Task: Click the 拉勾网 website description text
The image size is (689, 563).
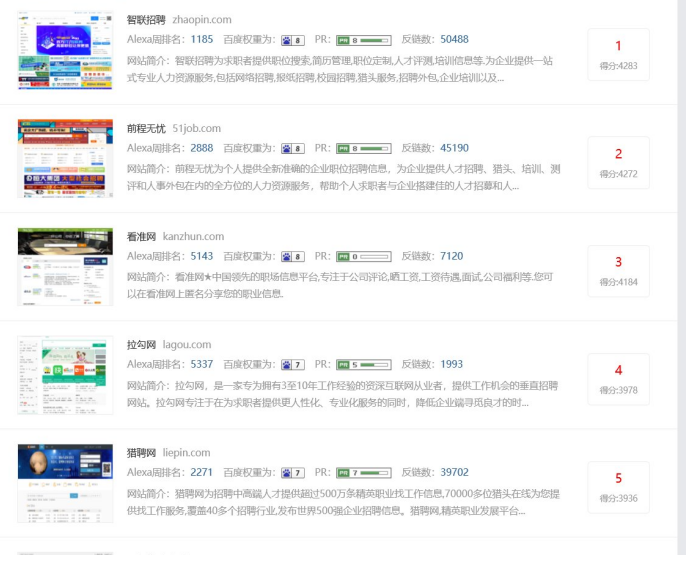Action: 342,394
